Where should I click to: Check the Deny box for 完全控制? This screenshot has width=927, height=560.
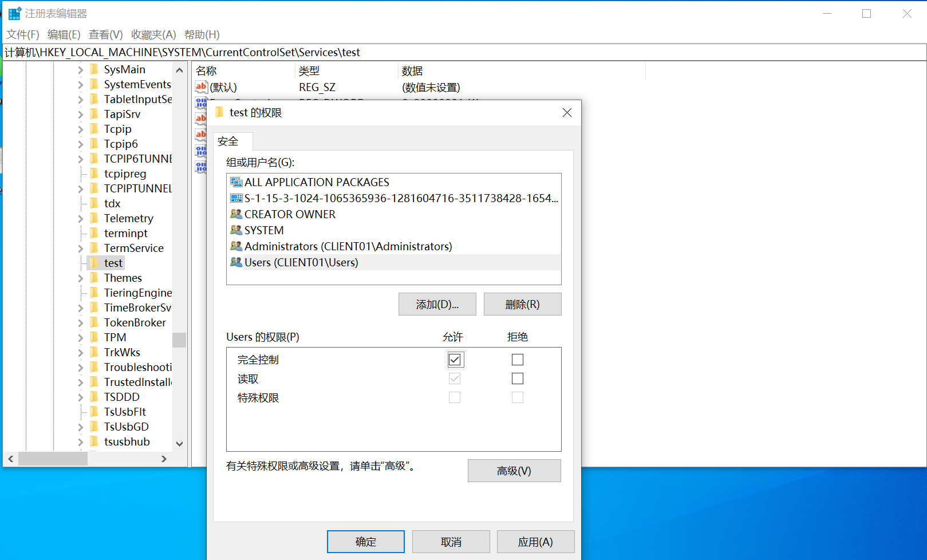pyautogui.click(x=518, y=360)
